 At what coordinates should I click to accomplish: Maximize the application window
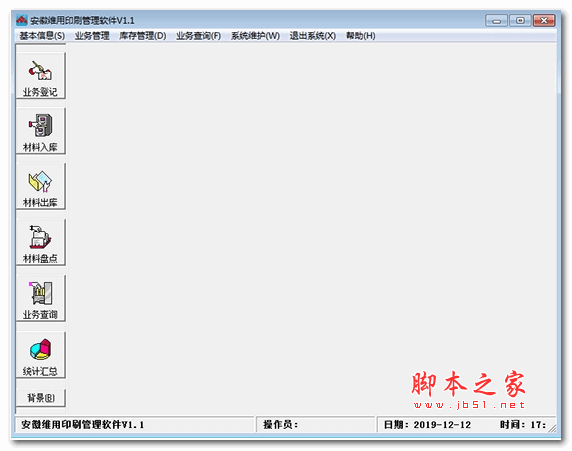pyautogui.click(x=520, y=21)
